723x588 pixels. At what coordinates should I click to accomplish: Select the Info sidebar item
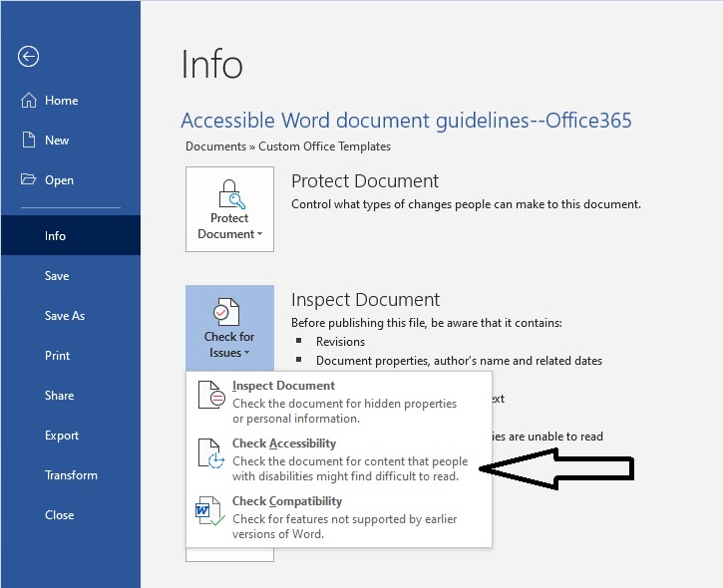[71, 235]
